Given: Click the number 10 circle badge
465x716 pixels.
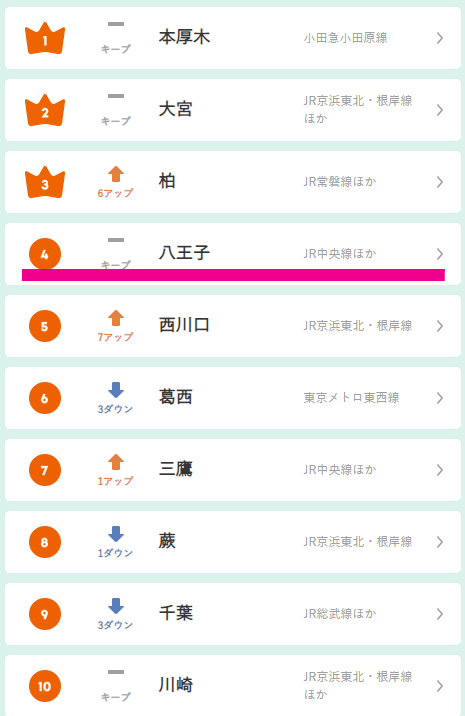Looking at the screenshot, I should click(x=45, y=686).
